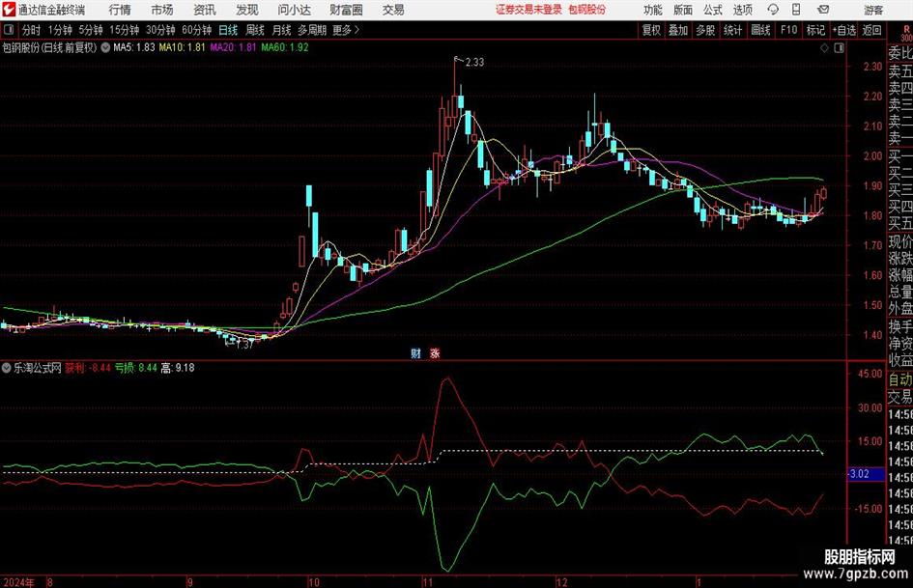Click the 1.37 low price label
Viewport: 913px width, 588px height.
(x=244, y=345)
